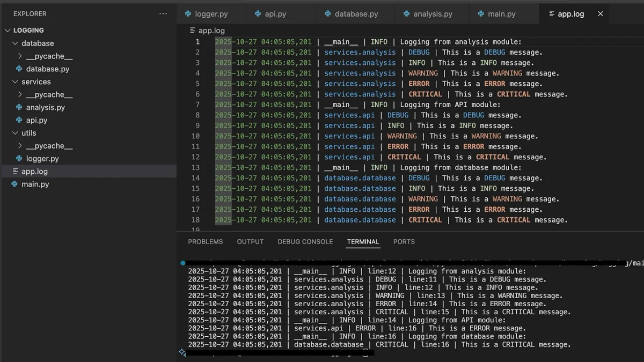The height and width of the screenshot is (362, 644).
Task: Click the ERROR level on editor line 5
Action: (419, 84)
